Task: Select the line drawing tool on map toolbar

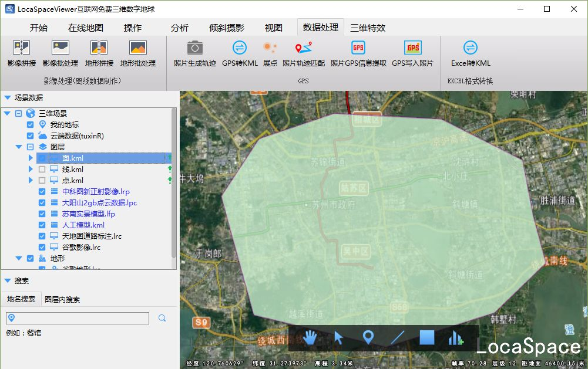Action: coord(398,337)
